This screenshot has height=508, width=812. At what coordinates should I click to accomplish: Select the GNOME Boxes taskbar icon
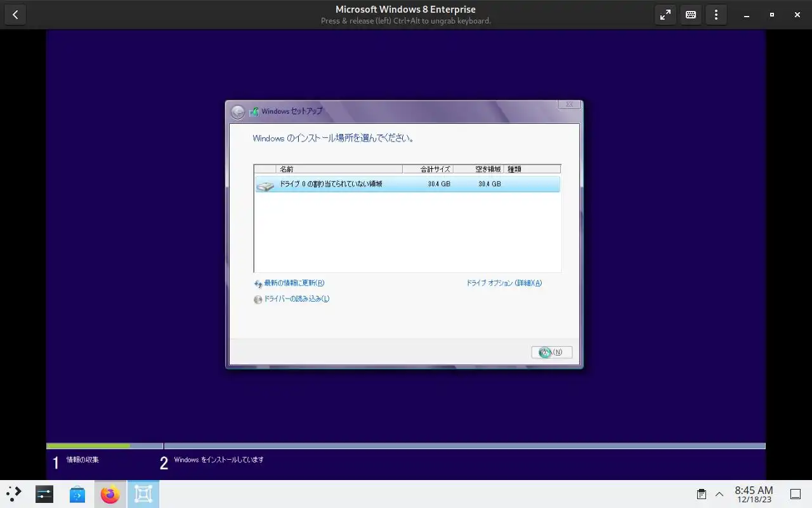143,494
